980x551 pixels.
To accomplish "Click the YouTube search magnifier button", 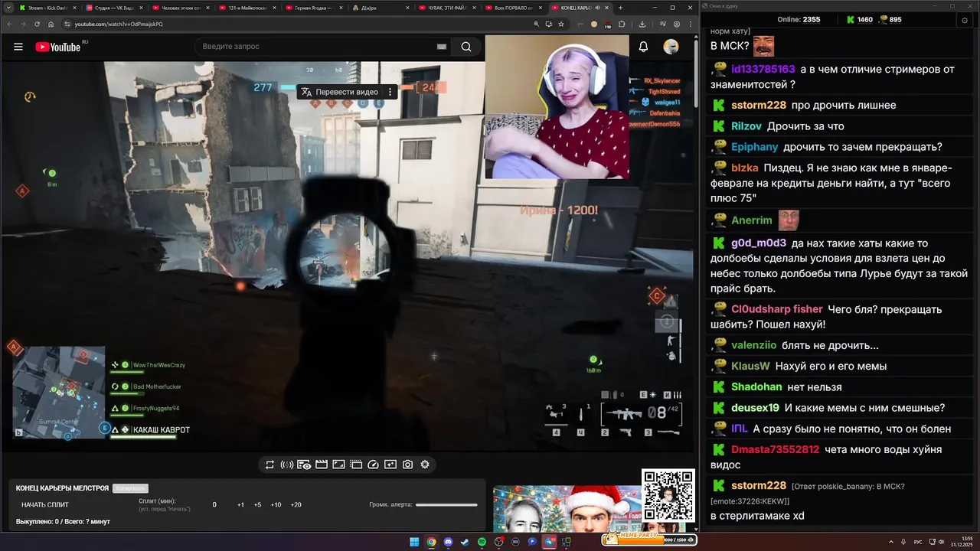I will 466,47.
